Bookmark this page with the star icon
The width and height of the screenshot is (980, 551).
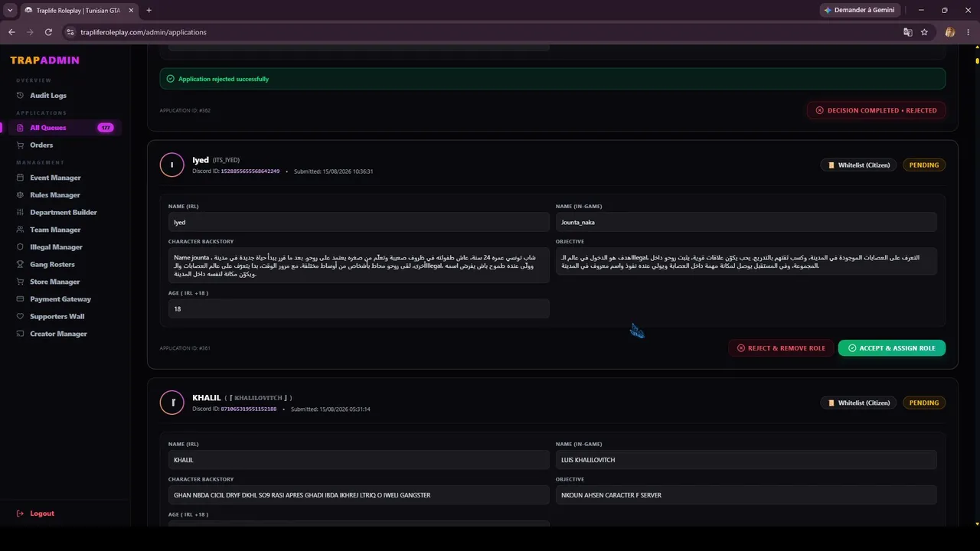pyautogui.click(x=924, y=32)
